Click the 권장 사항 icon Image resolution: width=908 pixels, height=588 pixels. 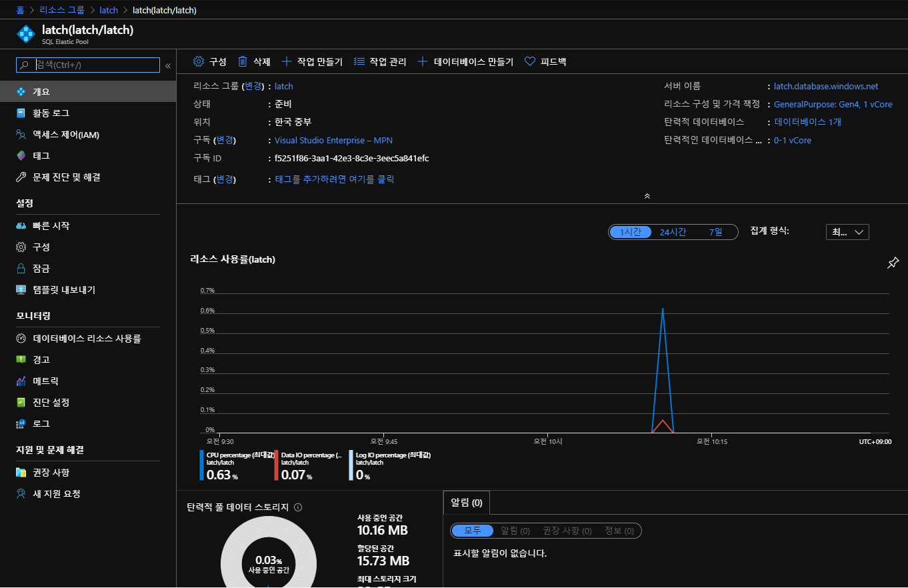coord(21,473)
